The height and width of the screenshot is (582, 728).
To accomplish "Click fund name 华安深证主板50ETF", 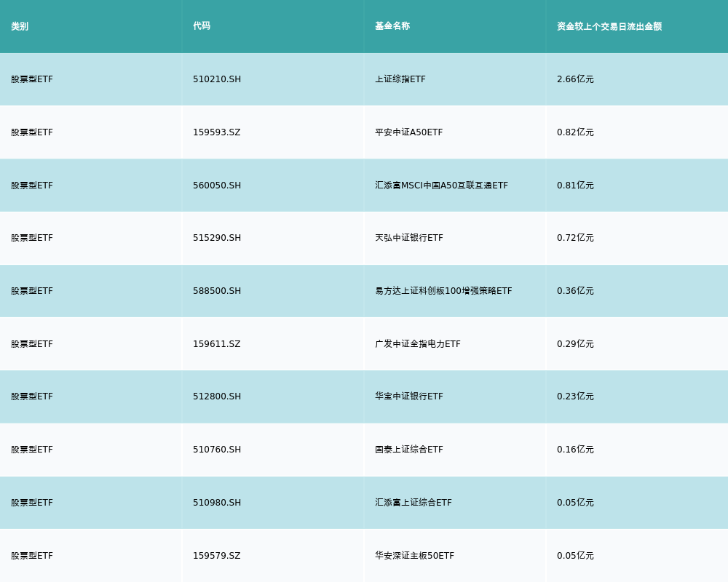I will point(415,556).
